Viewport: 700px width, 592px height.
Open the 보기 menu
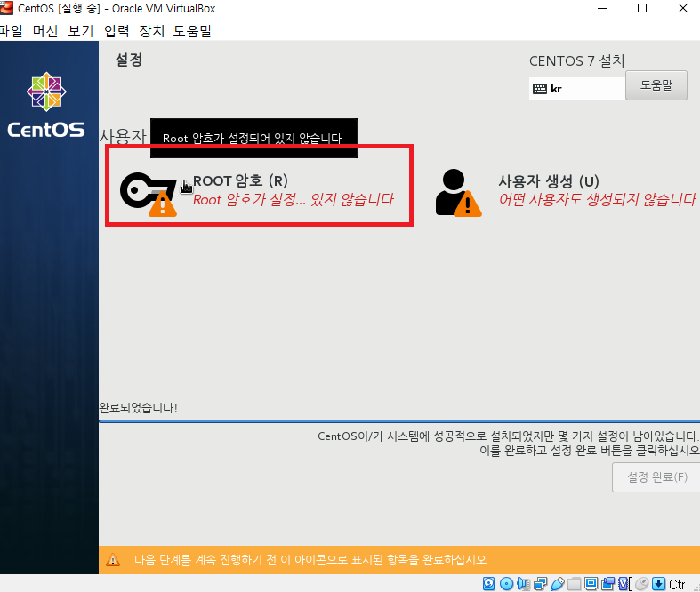pos(81,31)
